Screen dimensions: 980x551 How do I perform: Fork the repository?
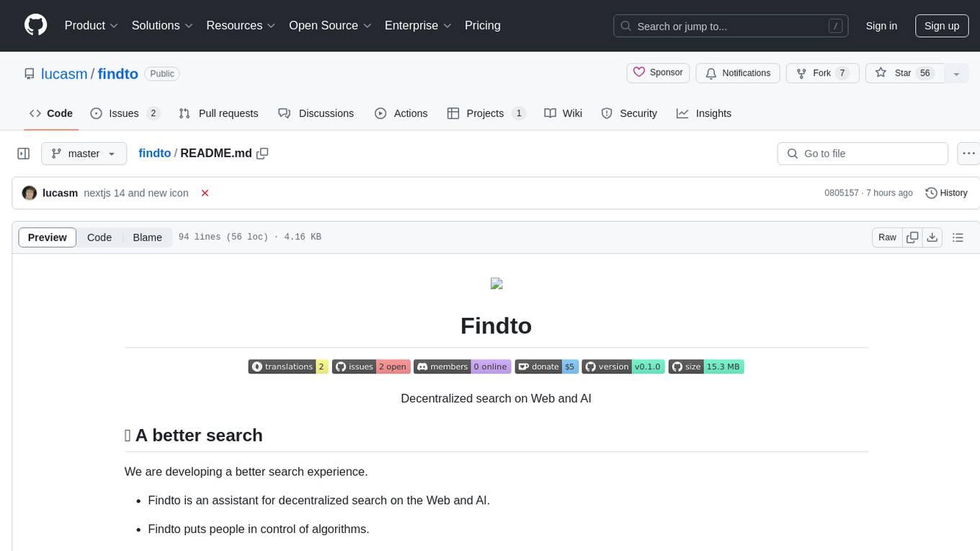[822, 73]
